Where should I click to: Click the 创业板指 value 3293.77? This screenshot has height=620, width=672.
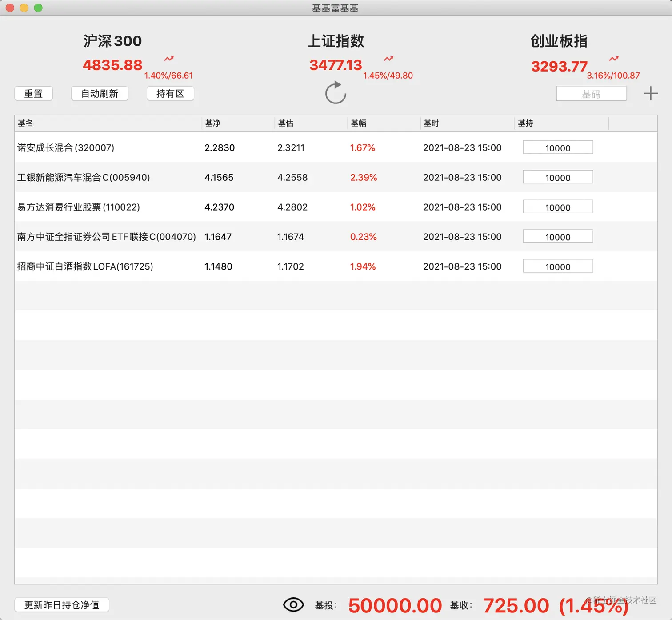(x=559, y=67)
